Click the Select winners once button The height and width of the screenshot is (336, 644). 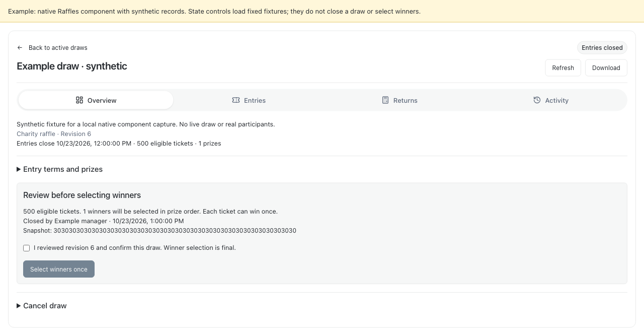coord(59,269)
